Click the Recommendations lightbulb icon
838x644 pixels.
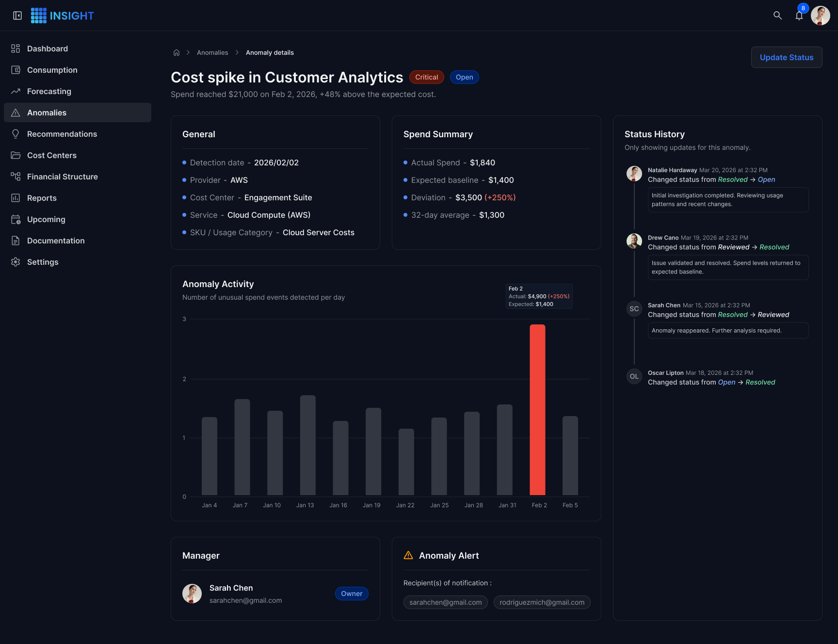point(16,134)
